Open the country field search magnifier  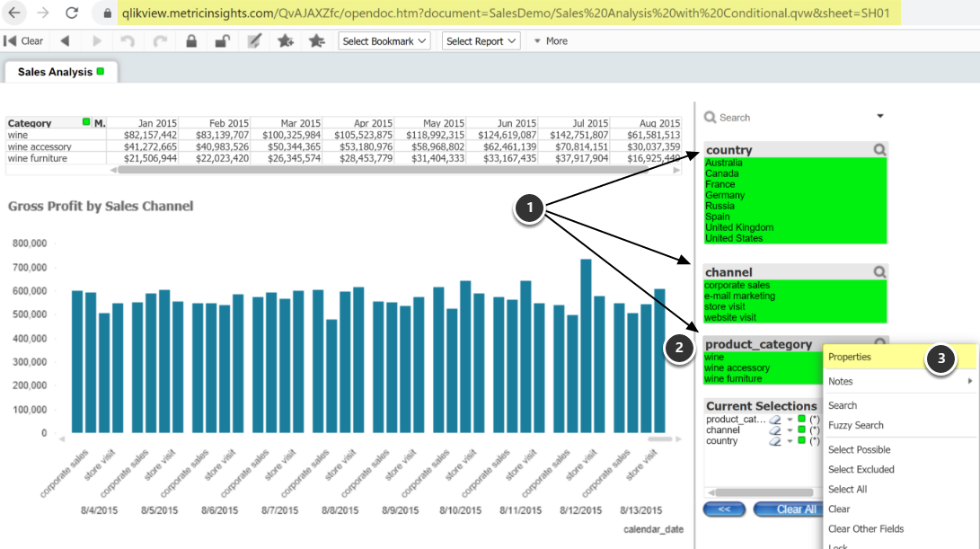click(x=878, y=149)
